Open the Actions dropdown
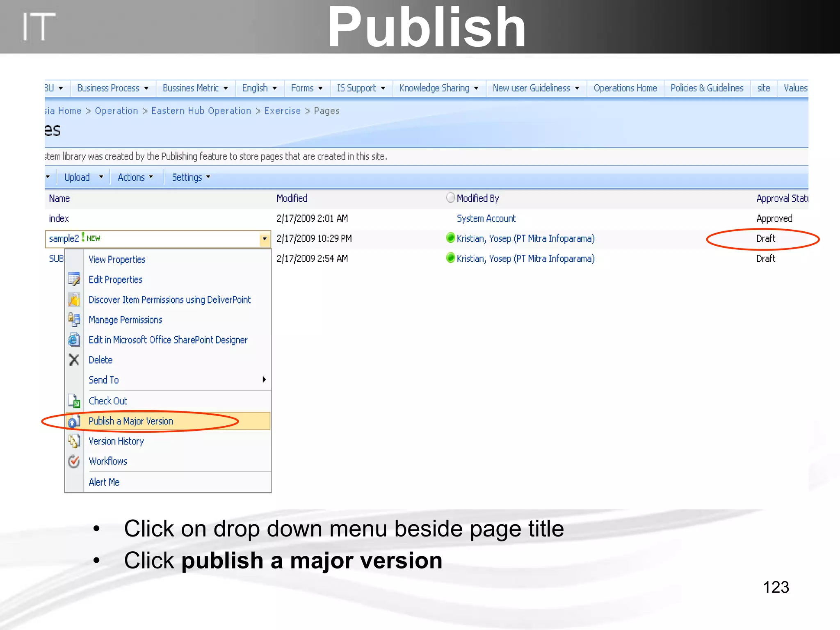 (x=135, y=177)
